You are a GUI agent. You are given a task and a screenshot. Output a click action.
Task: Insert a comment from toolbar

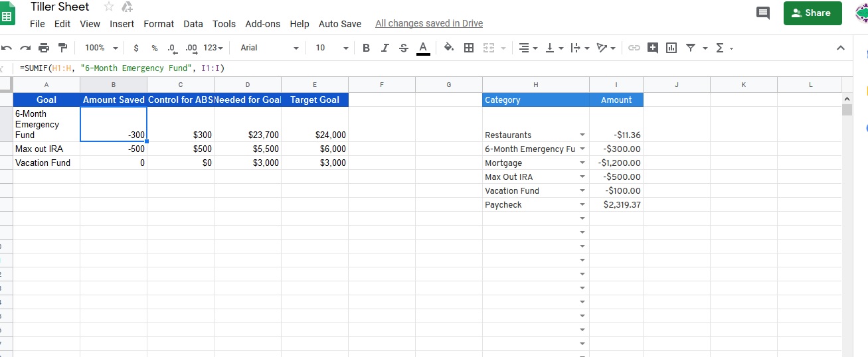point(653,48)
